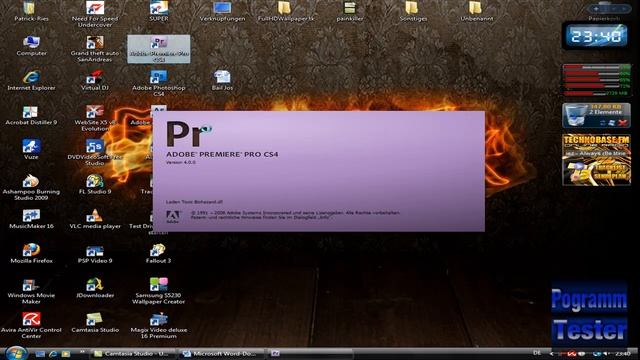The width and height of the screenshot is (640, 360).
Task: Select the VLC media player shortcut
Action: 95,219
